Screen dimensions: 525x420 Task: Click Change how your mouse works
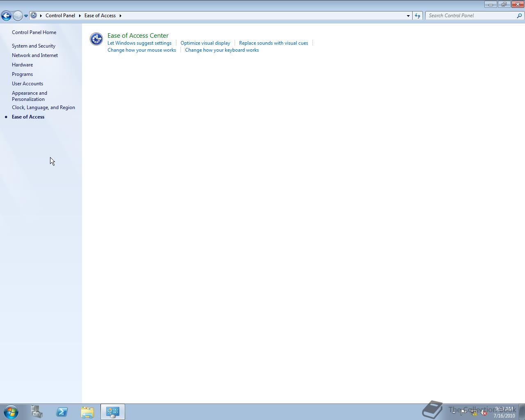[x=142, y=50]
